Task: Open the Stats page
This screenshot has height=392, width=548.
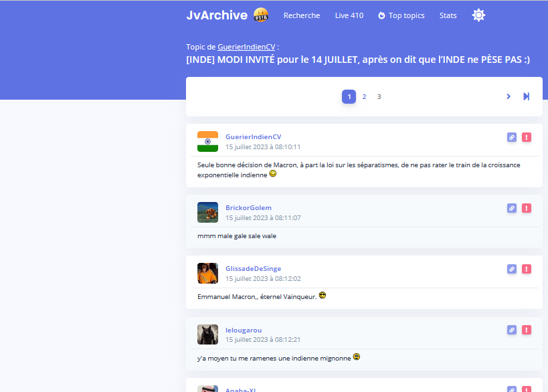Action: 448,15
